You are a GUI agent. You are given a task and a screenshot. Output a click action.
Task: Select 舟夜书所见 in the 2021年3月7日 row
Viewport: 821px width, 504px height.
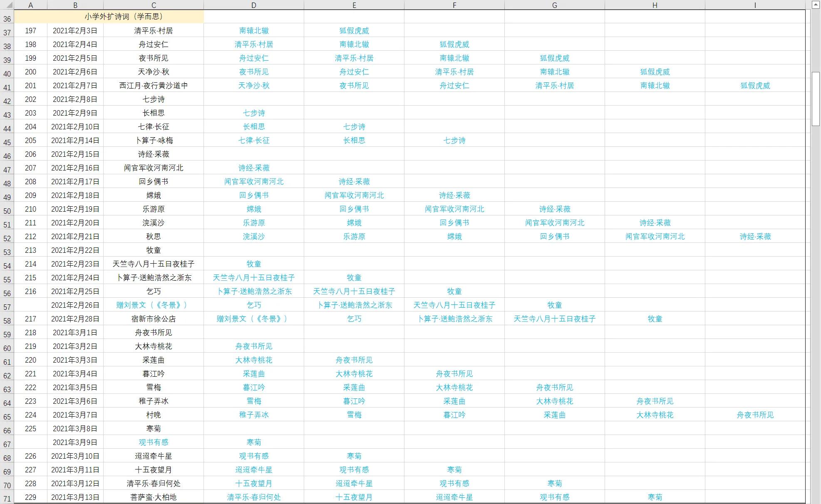tap(755, 415)
